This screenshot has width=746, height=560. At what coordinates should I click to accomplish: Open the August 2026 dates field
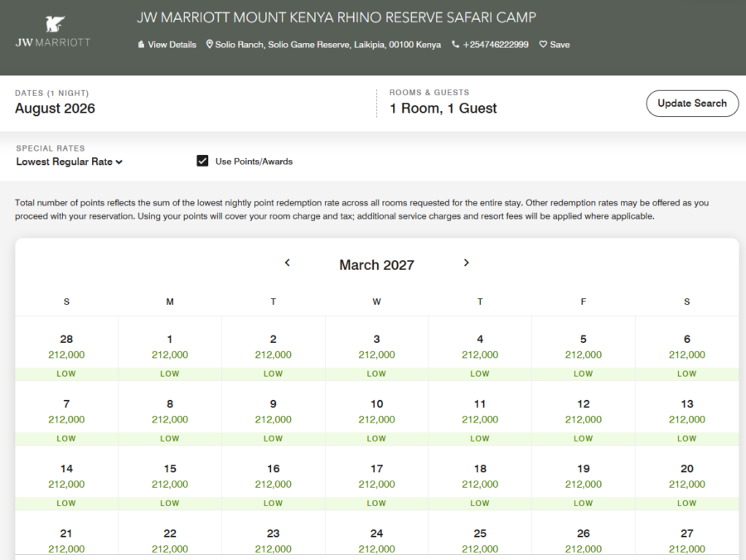(55, 109)
